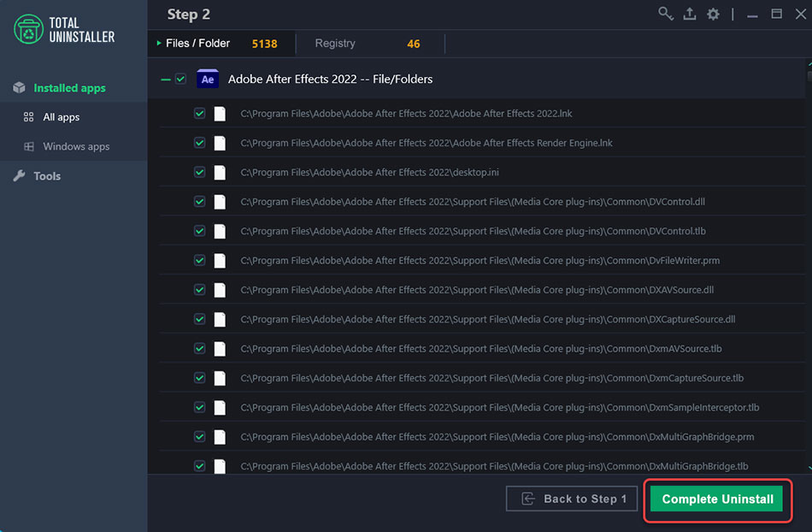This screenshot has height=532, width=812.
Task: Click the Installed apps cube icon
Action: pos(19,87)
